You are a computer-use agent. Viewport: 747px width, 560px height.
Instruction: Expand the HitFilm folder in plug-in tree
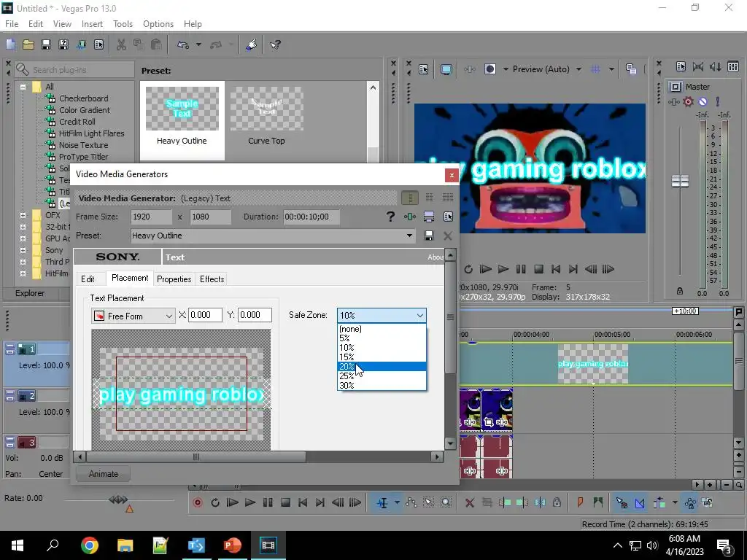click(x=23, y=273)
